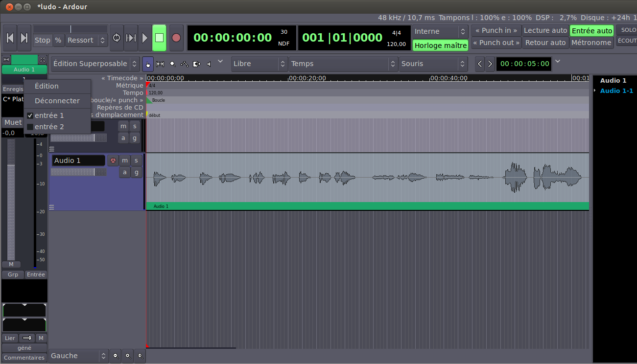Select the grab/object hand tool
Screen dimensions: 637x364
pyautogui.click(x=147, y=64)
